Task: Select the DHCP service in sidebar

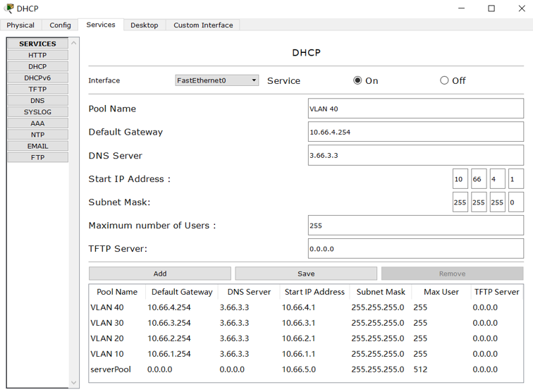Action: pos(38,66)
